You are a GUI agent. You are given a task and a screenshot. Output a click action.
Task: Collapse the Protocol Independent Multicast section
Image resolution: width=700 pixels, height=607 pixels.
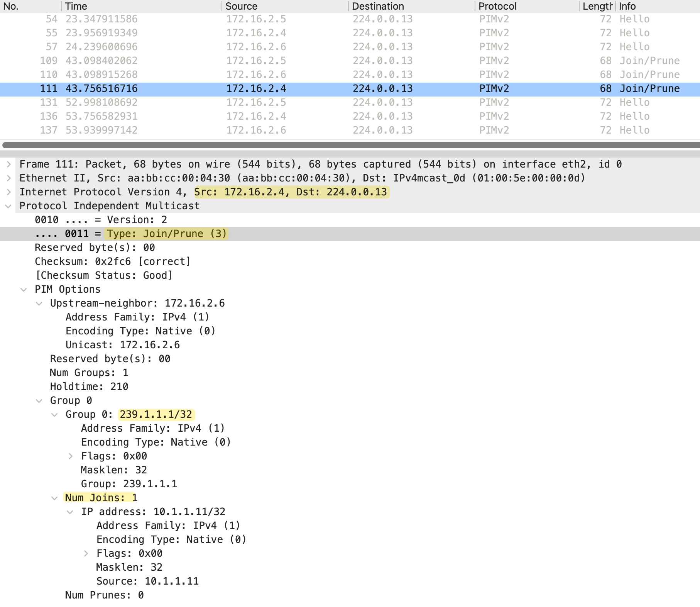click(x=8, y=206)
